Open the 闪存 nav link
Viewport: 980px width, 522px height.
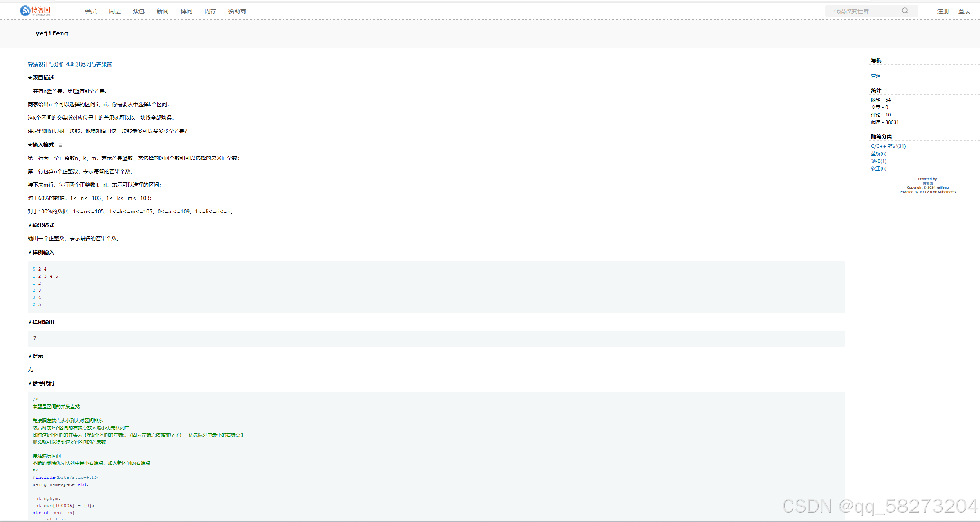coord(210,11)
